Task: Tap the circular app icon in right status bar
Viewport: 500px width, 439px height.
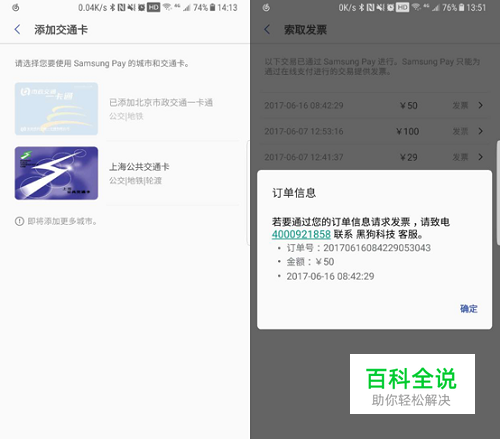Action: [266, 8]
